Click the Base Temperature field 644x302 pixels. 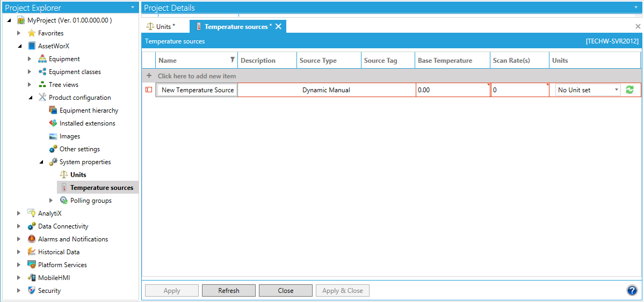point(452,90)
